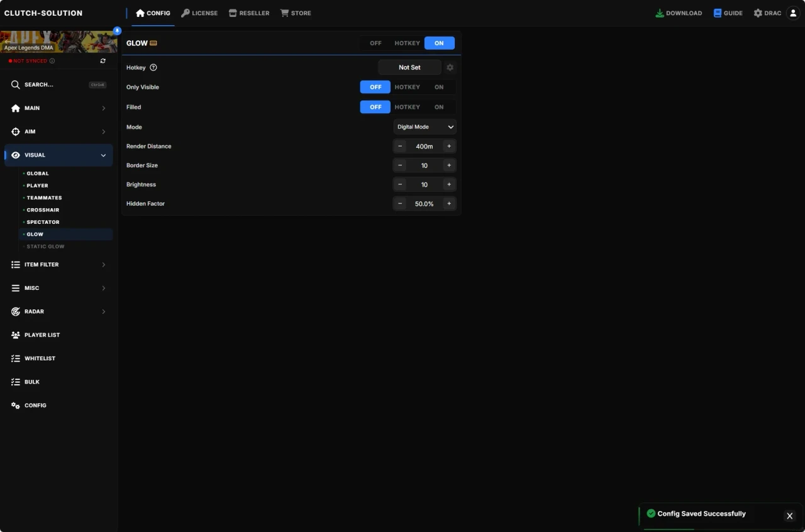Click the Not Set hotkey button

point(409,67)
